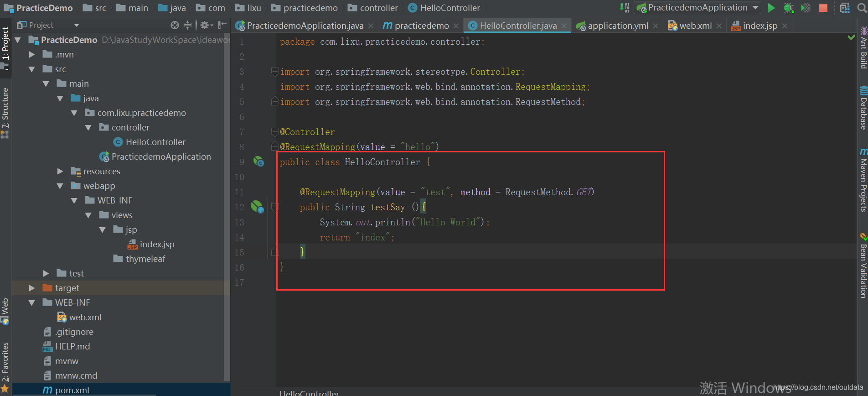Click the Update Project VCS icon
The width and height of the screenshot is (868, 396).
coord(624,8)
